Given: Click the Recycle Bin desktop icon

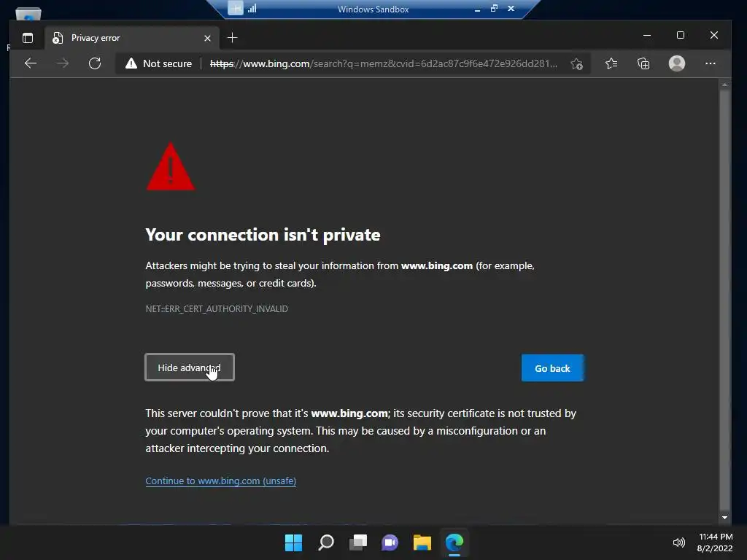Looking at the screenshot, I should [28, 15].
